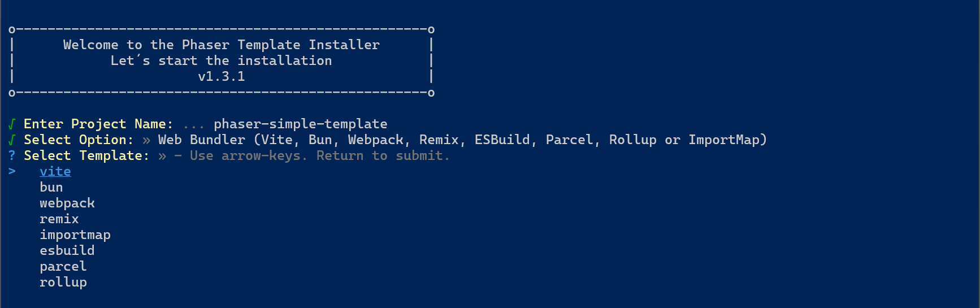Select parcel from the template list

tap(63, 266)
